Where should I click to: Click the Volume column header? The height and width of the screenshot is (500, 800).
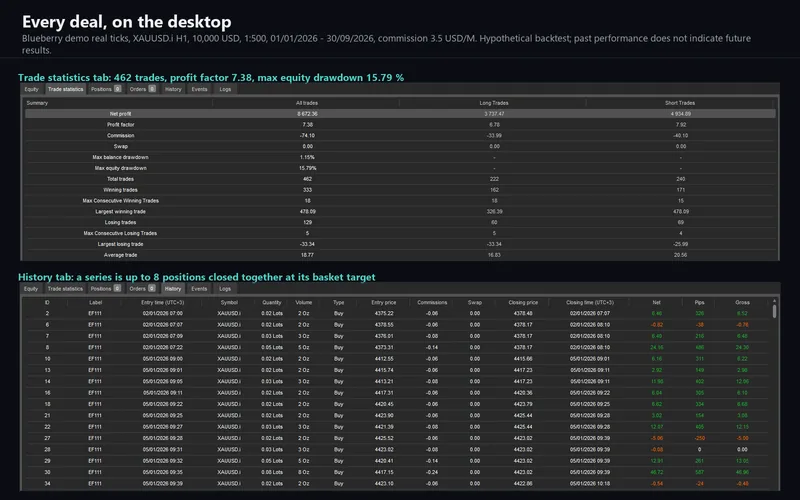304,303
